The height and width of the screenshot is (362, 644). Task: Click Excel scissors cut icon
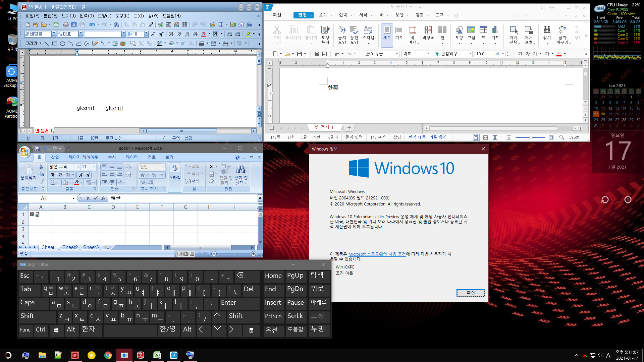pos(41,167)
